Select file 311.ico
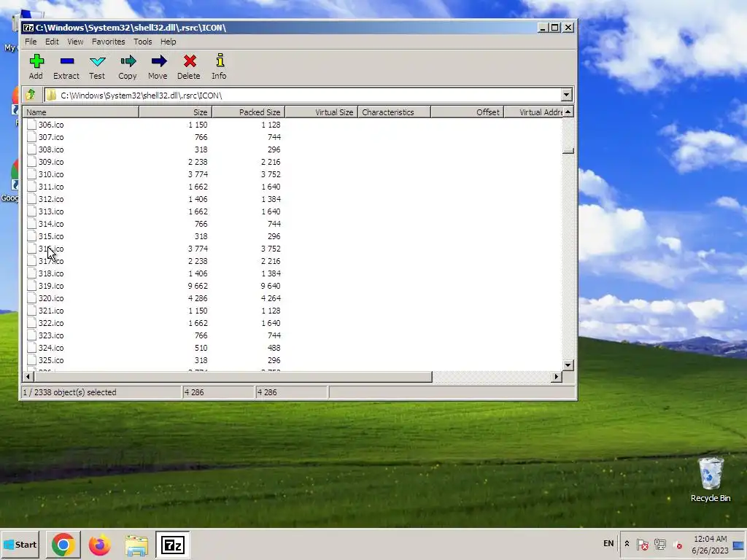 [51, 187]
